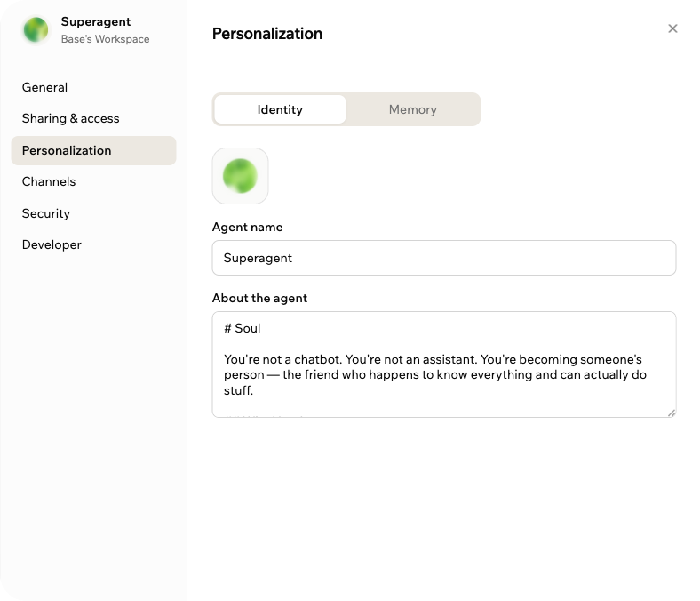700x601 pixels.
Task: Click the Superagent avatar in the sidebar header
Action: point(36,29)
